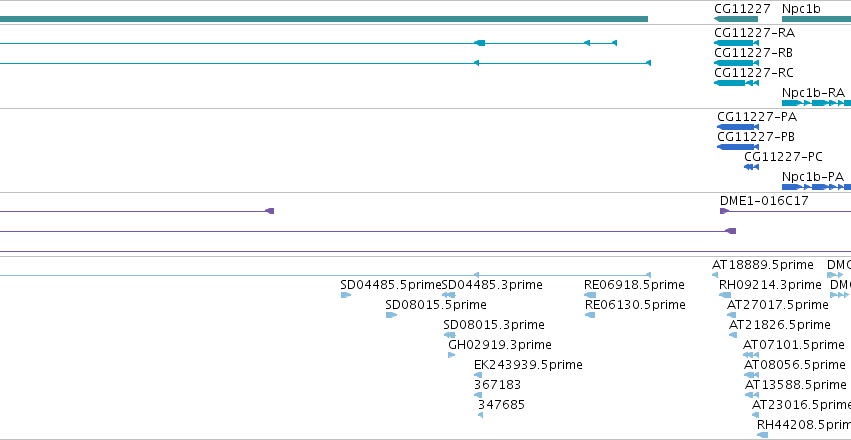Click EST SD04485.5prime

tap(391, 285)
